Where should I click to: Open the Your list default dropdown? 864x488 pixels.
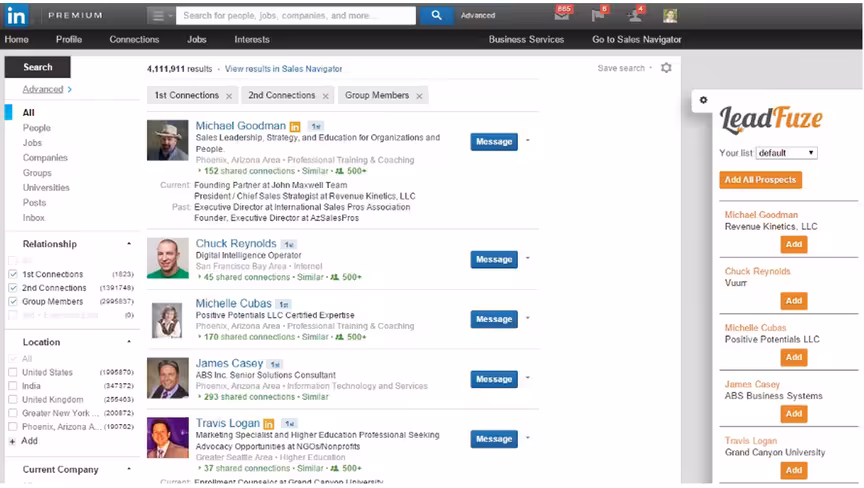click(x=787, y=153)
